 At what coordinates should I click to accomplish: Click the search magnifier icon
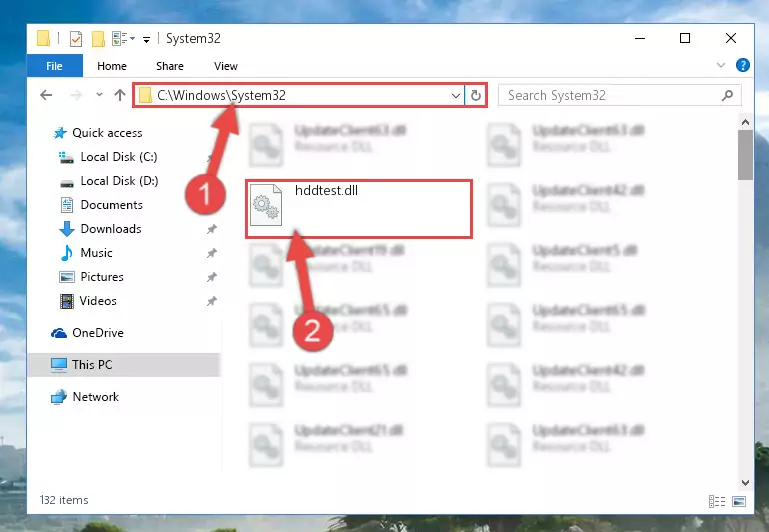click(727, 95)
